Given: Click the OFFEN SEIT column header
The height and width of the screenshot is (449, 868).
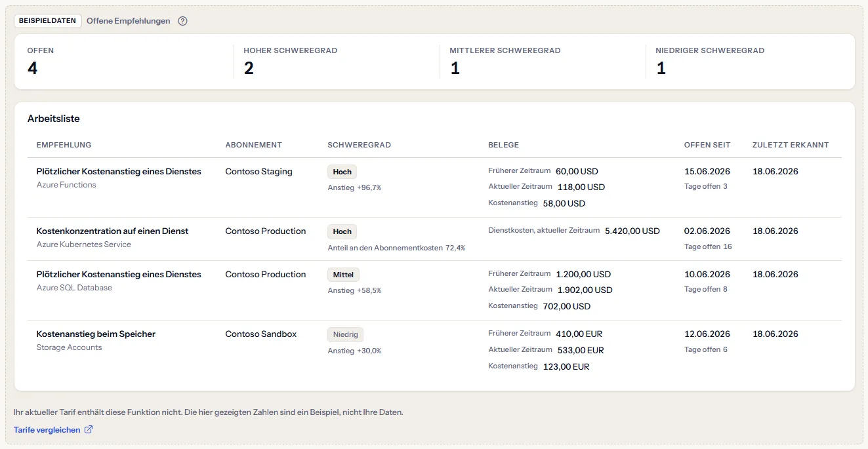Looking at the screenshot, I should click(707, 145).
